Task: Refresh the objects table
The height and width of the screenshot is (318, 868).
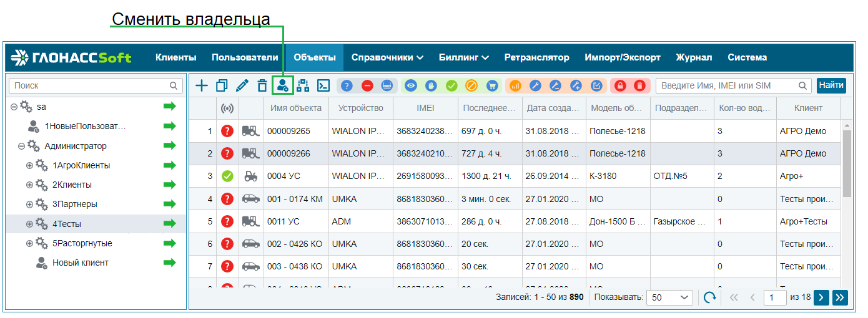Action: pos(709,297)
